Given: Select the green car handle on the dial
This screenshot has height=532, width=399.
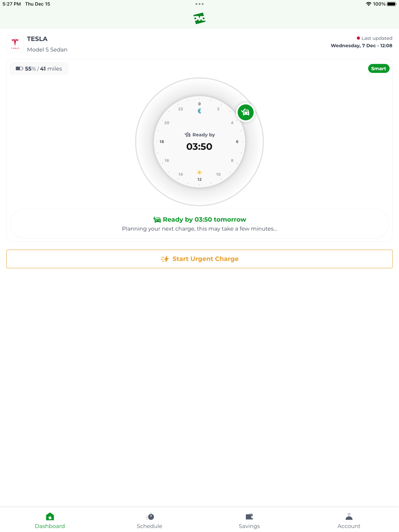Looking at the screenshot, I should tap(245, 112).
